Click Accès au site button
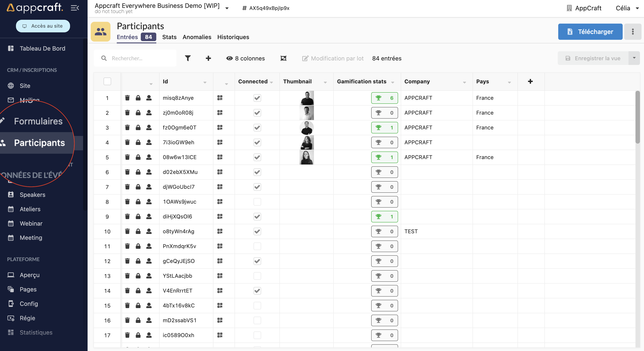This screenshot has height=351, width=644. tap(43, 26)
